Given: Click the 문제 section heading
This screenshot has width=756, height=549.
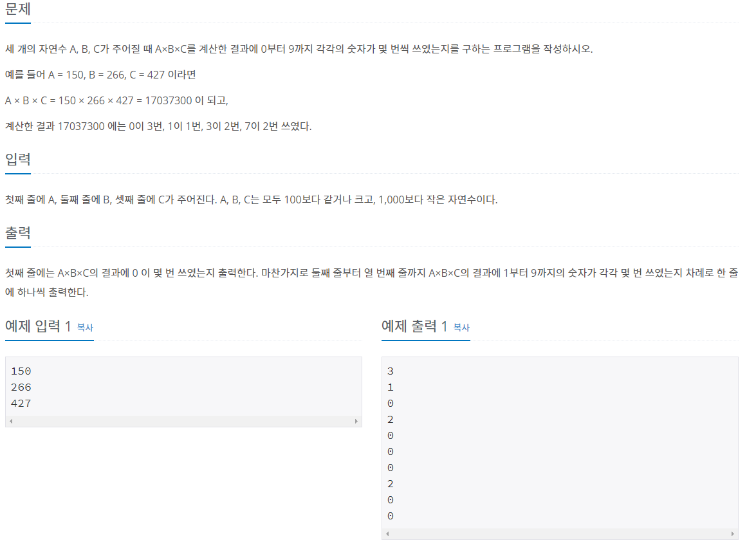Looking at the screenshot, I should click(x=18, y=8).
